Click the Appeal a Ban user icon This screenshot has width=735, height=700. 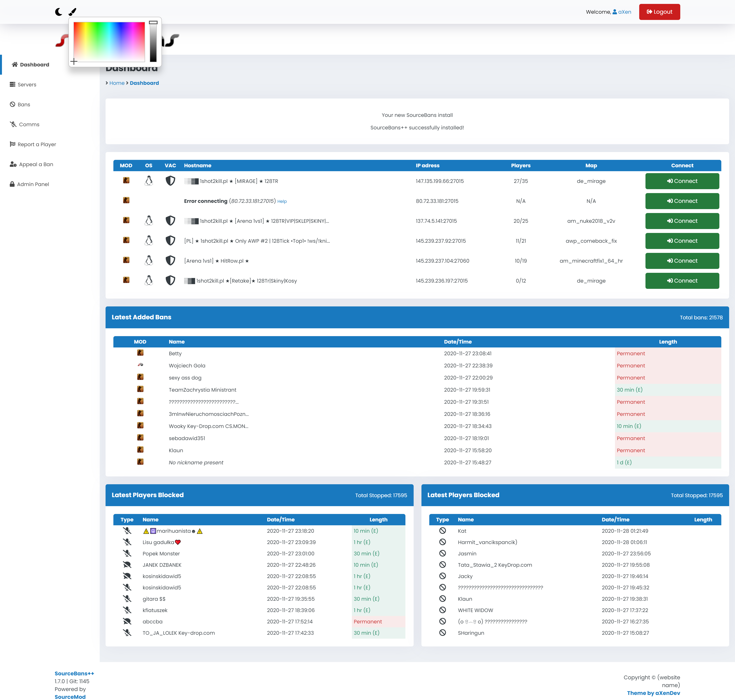click(x=13, y=164)
